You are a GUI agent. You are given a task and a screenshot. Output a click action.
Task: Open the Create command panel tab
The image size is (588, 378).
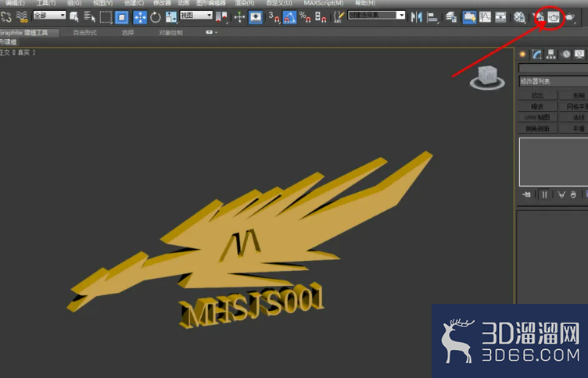pos(522,55)
